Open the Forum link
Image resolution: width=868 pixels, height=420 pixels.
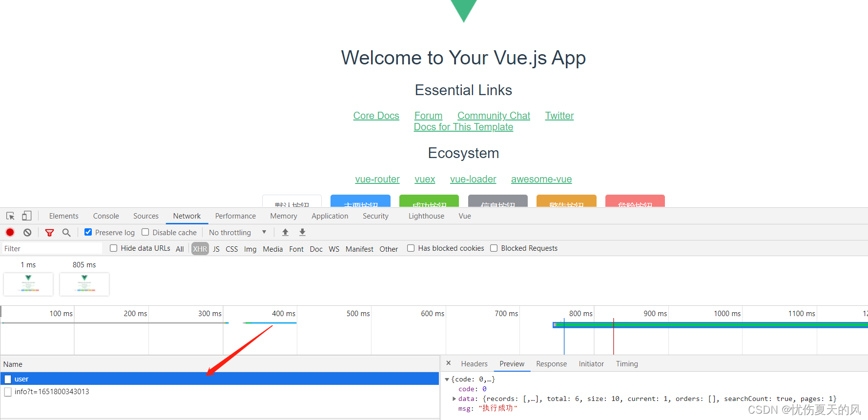click(x=428, y=116)
